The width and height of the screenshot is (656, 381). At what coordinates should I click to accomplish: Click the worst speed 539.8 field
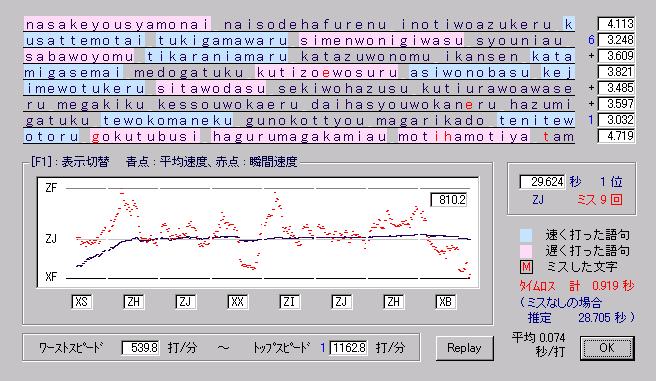click(140, 348)
